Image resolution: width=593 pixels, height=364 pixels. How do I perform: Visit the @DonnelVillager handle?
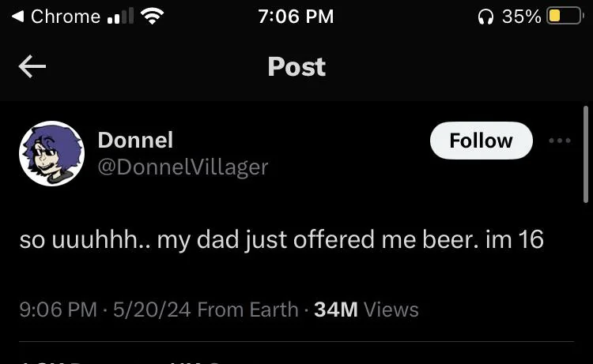click(x=183, y=167)
